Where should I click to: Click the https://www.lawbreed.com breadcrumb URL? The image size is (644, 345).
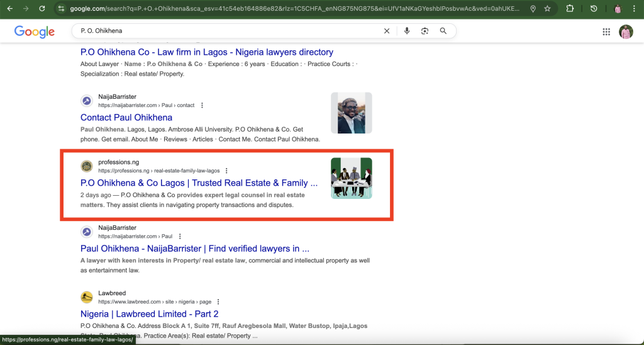155,302
